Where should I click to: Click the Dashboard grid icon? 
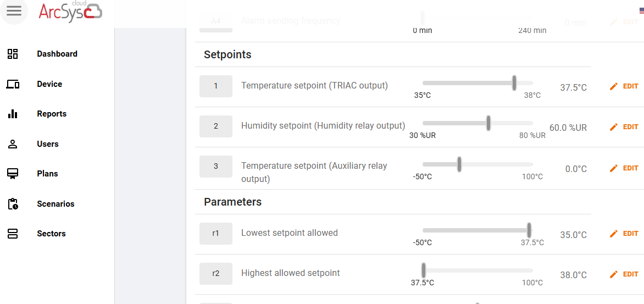(13, 54)
